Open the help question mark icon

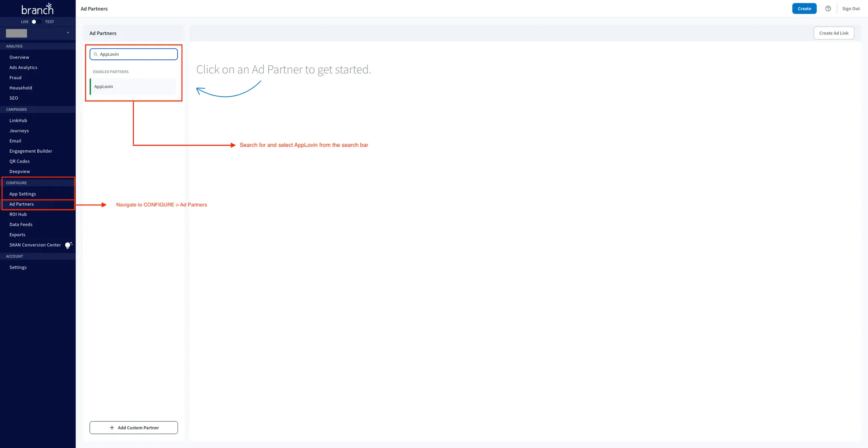click(828, 8)
